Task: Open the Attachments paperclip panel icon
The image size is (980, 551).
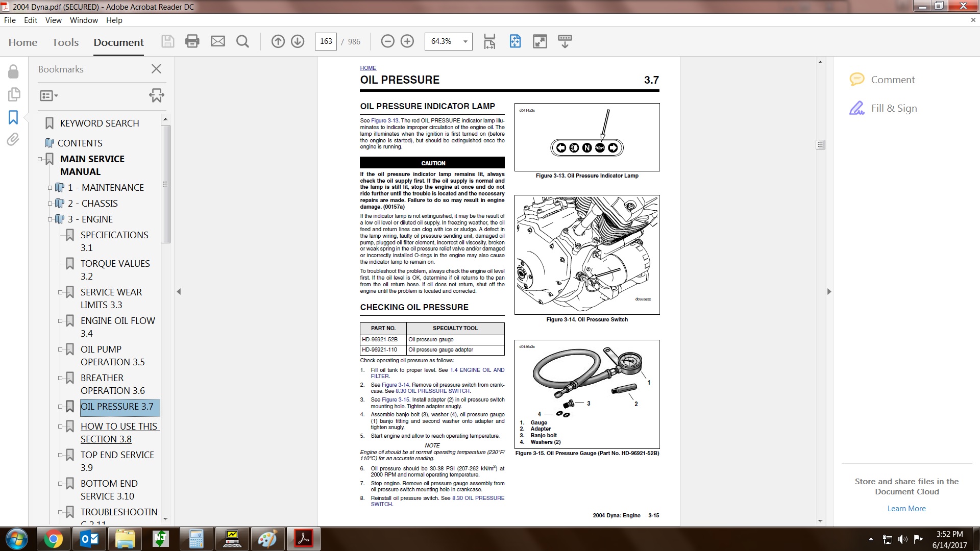Action: click(13, 139)
